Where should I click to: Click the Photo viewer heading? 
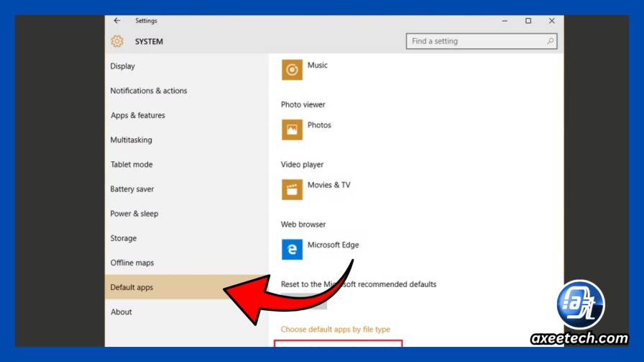coord(303,105)
